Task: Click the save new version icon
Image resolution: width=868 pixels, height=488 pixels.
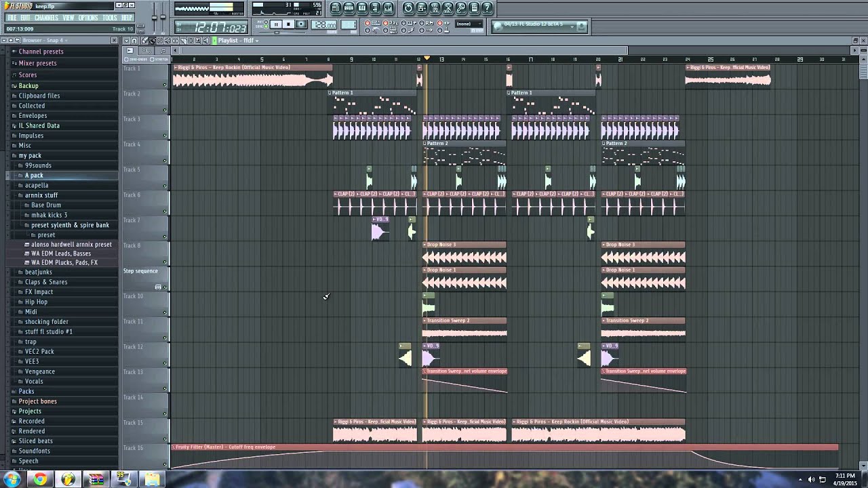Action: point(421,8)
